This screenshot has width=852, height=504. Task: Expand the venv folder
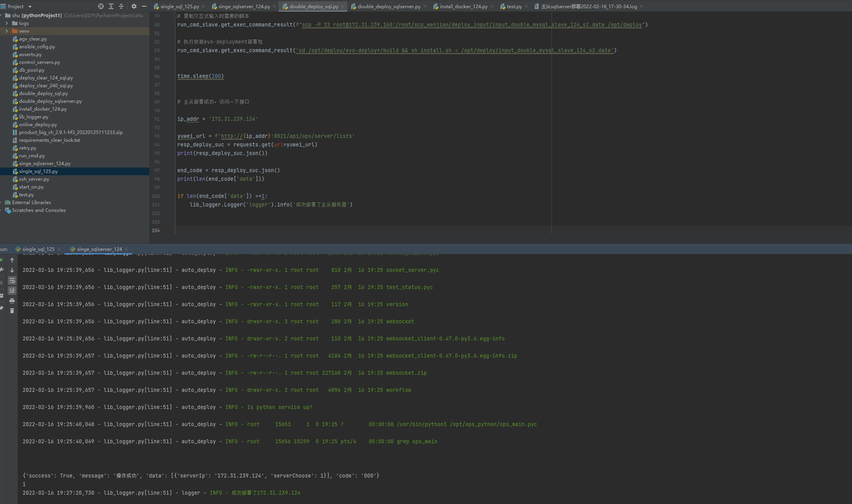[7, 31]
